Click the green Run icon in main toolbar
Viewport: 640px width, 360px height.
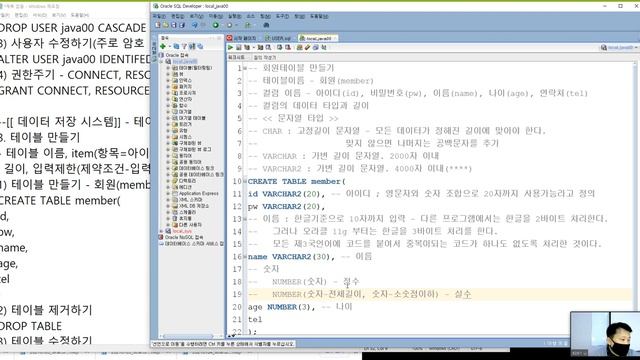point(216,25)
